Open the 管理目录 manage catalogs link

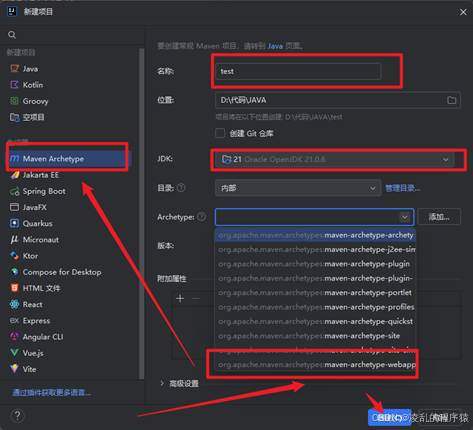pyautogui.click(x=402, y=188)
